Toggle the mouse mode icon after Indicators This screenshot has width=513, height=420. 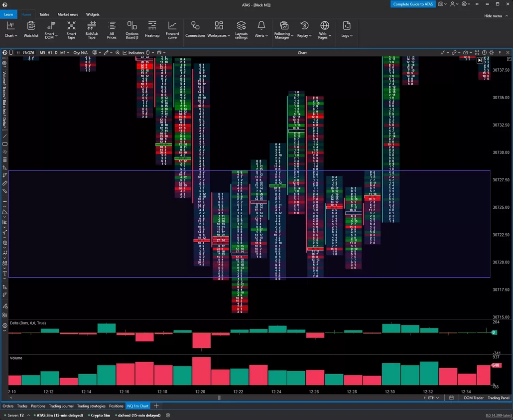pos(148,52)
